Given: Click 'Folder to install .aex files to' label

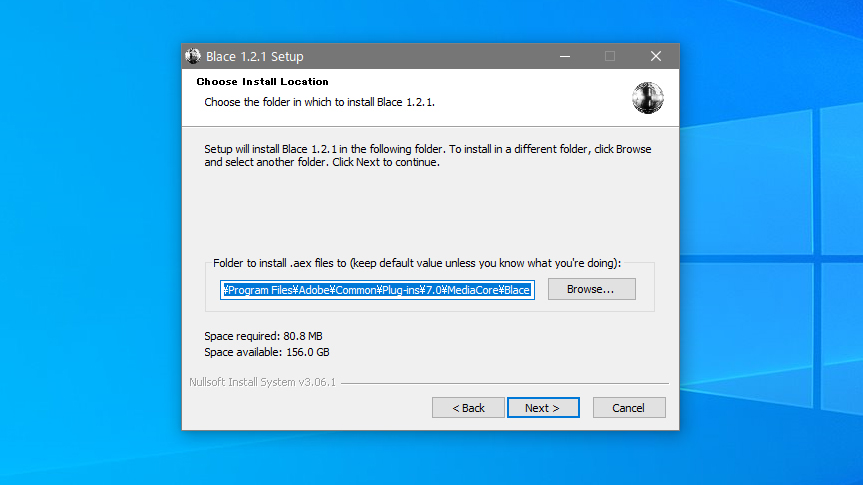Looking at the screenshot, I should click(417, 263).
